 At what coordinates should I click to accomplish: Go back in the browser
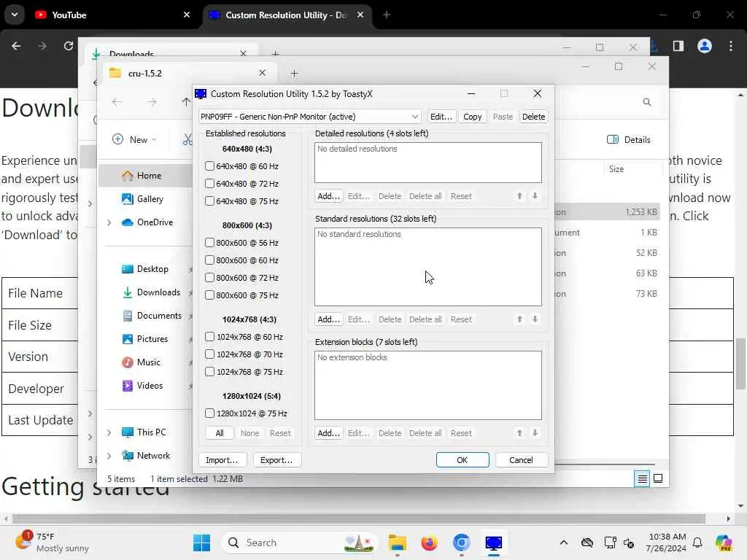click(x=16, y=46)
